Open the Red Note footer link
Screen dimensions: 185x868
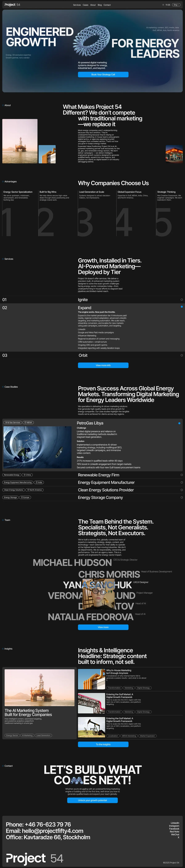(175, 832)
